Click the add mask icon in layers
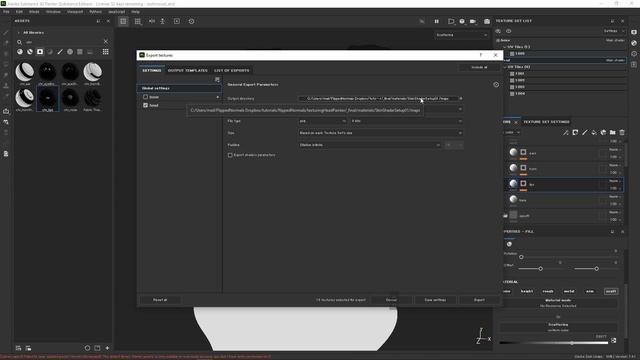640x360 pixels. tap(575, 133)
